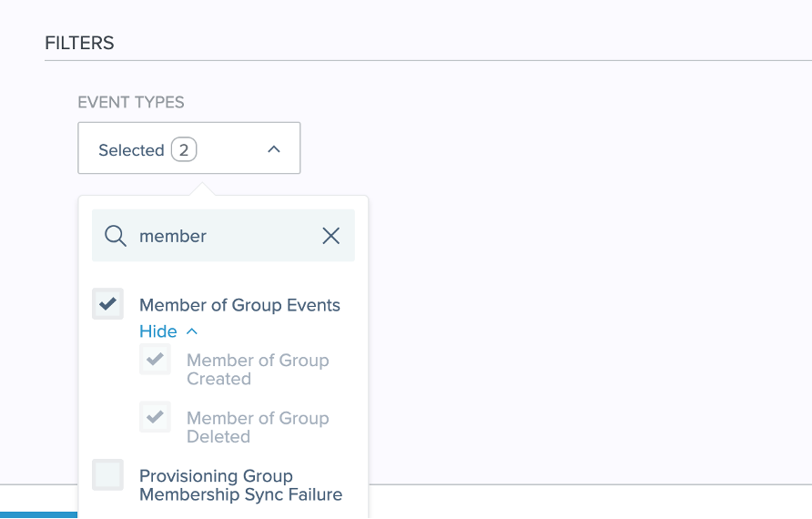The image size is (812, 519).
Task: Click the up chevron next to Hide
Action: click(192, 331)
